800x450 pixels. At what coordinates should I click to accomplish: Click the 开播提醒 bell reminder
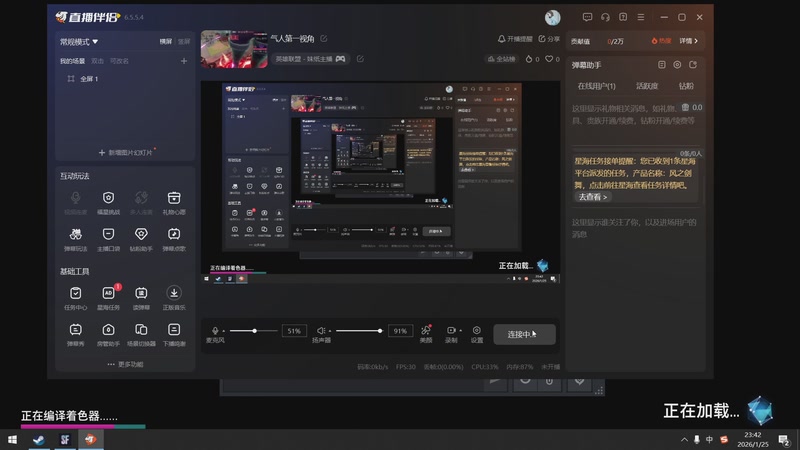[x=515, y=39]
